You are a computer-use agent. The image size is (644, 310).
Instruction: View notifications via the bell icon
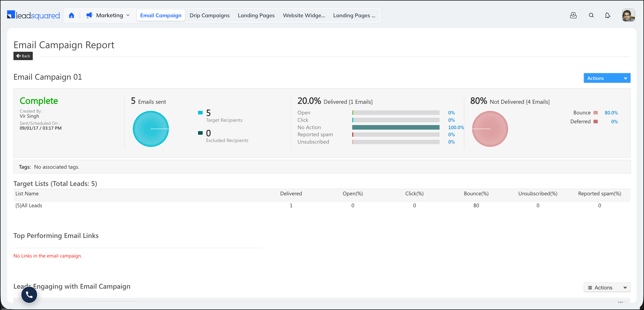(607, 15)
